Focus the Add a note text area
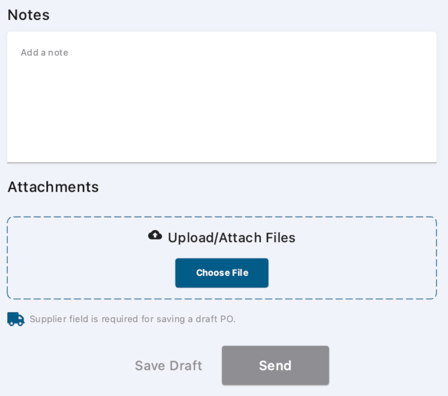The width and height of the screenshot is (448, 396). coord(222,97)
